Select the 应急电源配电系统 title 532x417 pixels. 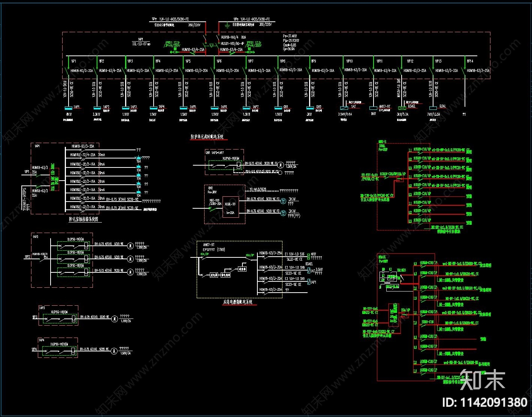[x=238, y=302]
